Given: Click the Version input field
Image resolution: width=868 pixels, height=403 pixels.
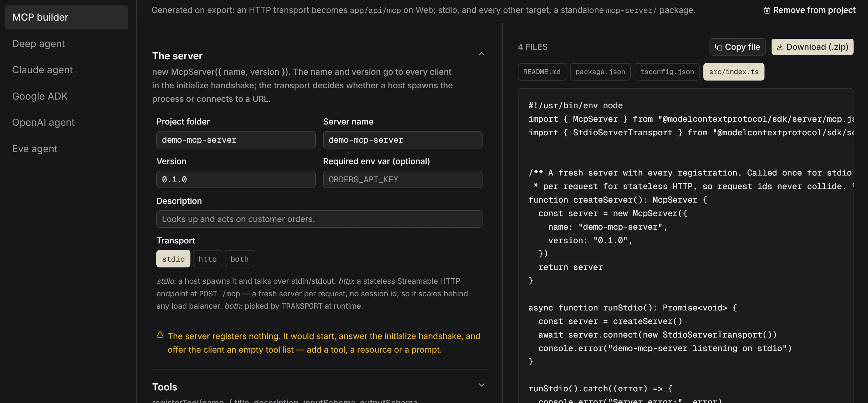Looking at the screenshot, I should pos(236,180).
